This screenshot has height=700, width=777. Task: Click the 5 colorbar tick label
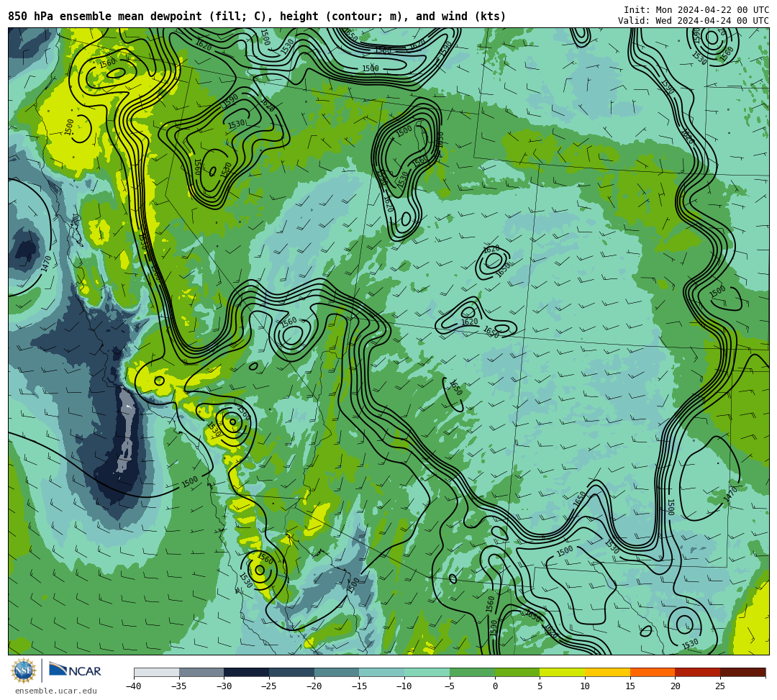point(540,686)
